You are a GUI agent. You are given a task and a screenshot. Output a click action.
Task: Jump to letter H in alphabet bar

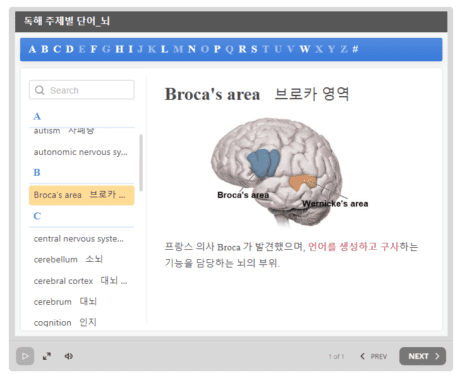click(119, 49)
